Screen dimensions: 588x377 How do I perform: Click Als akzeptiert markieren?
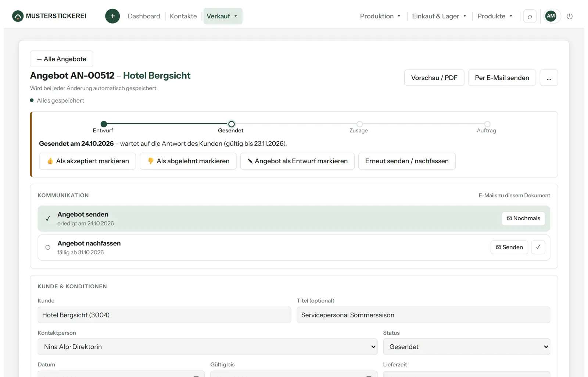87,161
